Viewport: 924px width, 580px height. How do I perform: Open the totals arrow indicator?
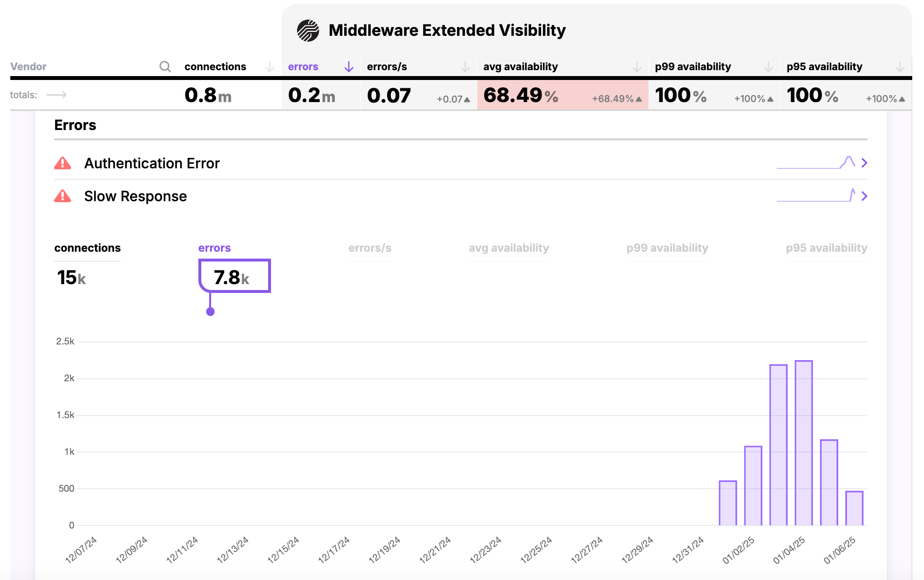point(56,95)
